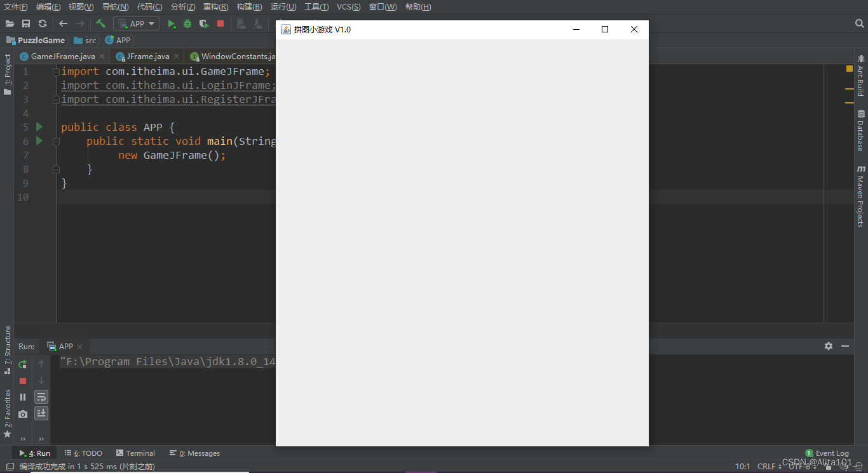Dump threads using the camera icon

(x=23, y=413)
